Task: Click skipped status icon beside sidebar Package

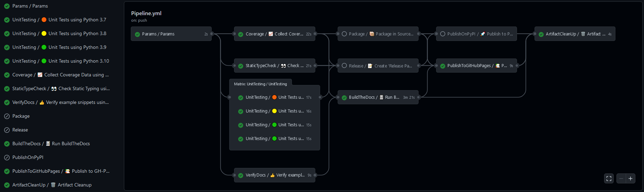Action: (7, 116)
